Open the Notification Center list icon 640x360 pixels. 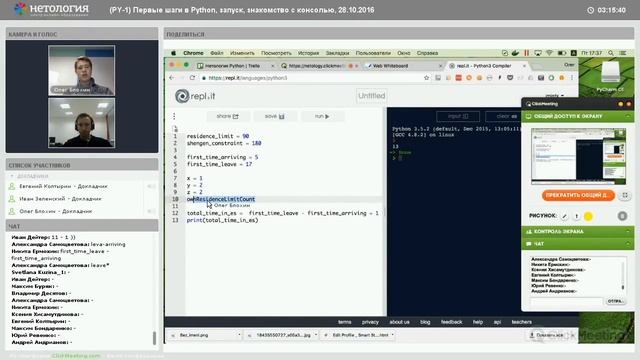pos(623,53)
